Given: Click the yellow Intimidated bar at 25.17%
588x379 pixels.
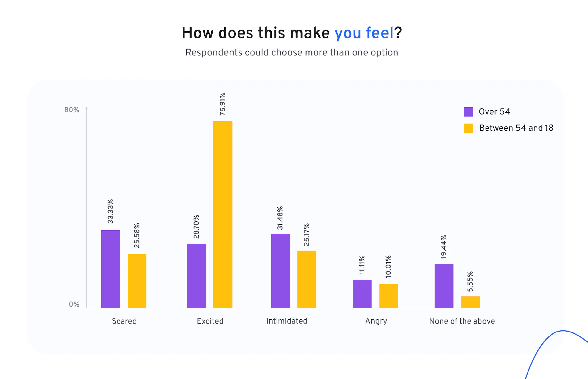Looking at the screenshot, I should [x=307, y=279].
